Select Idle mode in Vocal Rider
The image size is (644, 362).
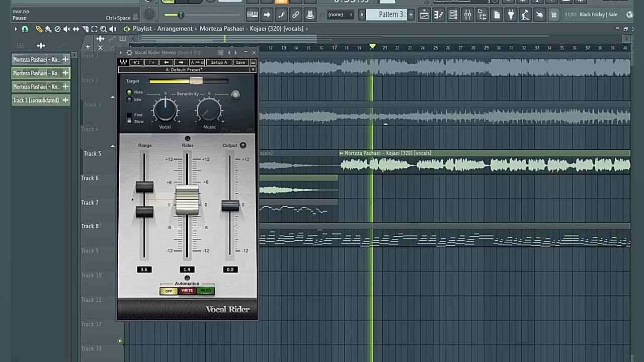tap(129, 100)
